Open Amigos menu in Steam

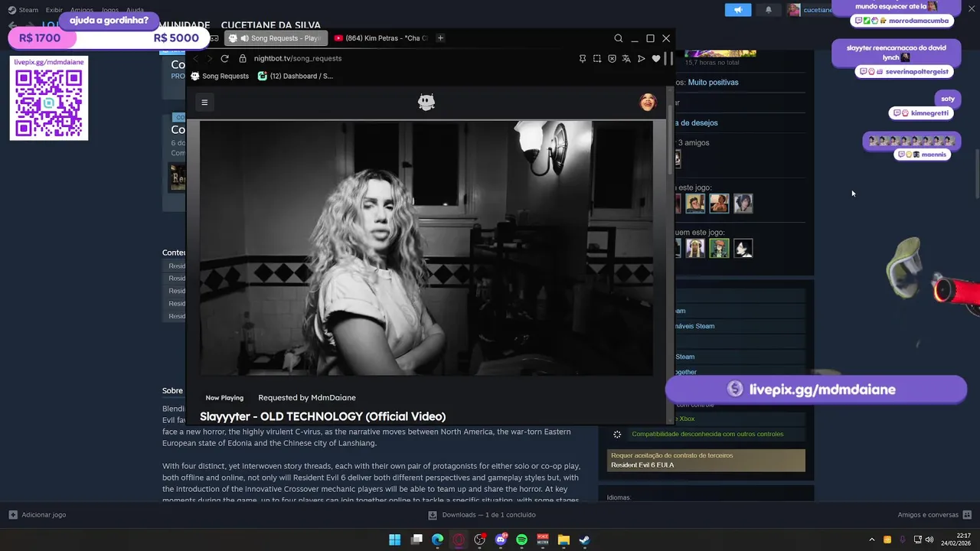[82, 10]
